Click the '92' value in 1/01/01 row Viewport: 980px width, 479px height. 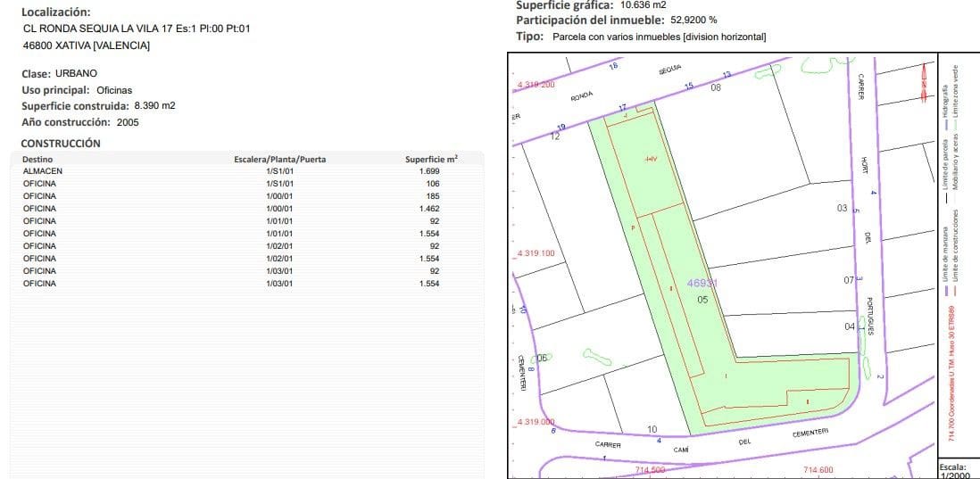[435, 221]
